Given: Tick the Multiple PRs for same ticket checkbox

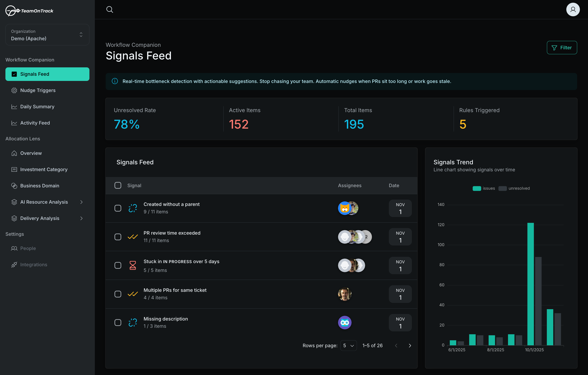Looking at the screenshot, I should coord(118,294).
